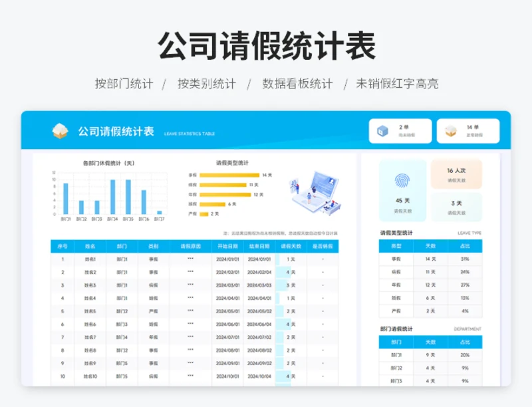Click the 是否销假 column header
532x407 pixels.
pos(323,246)
